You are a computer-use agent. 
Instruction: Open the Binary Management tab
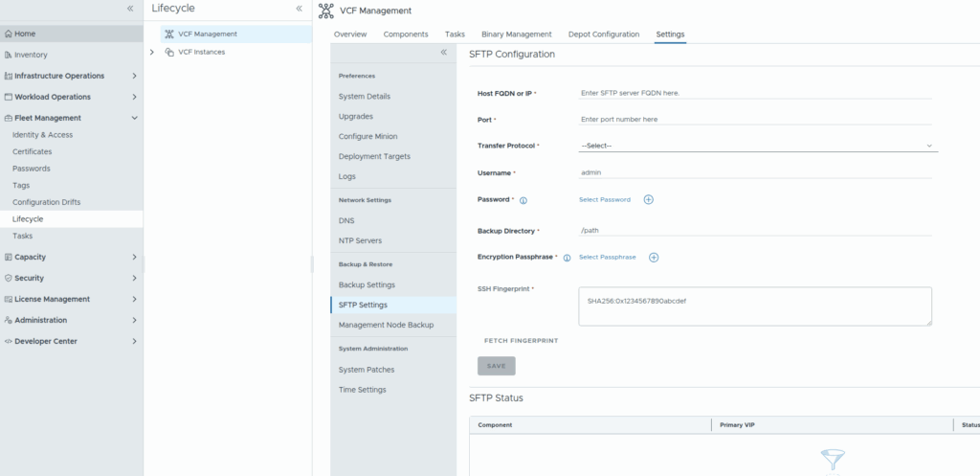517,34
